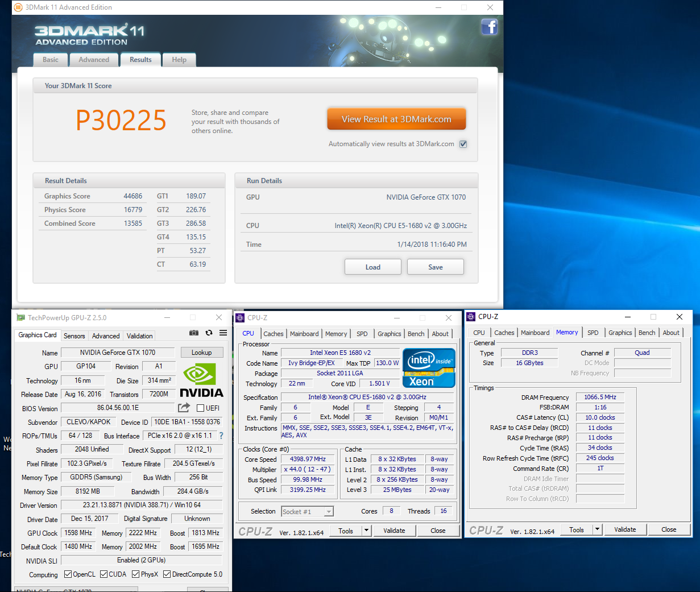
Task: Open Mainboard tab in middle CPU-Z window
Action: pyautogui.click(x=304, y=334)
